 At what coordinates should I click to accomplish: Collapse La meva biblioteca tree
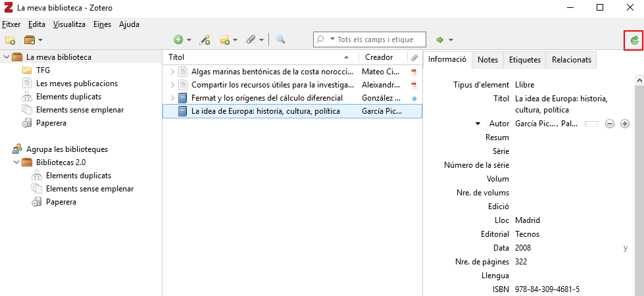(6, 57)
